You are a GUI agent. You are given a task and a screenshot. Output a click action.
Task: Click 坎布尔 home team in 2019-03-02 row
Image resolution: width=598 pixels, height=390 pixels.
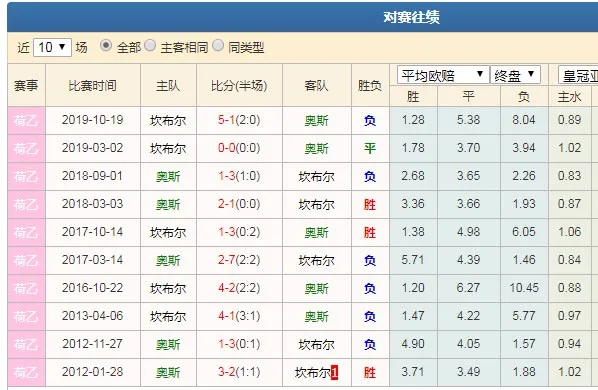click(x=168, y=148)
